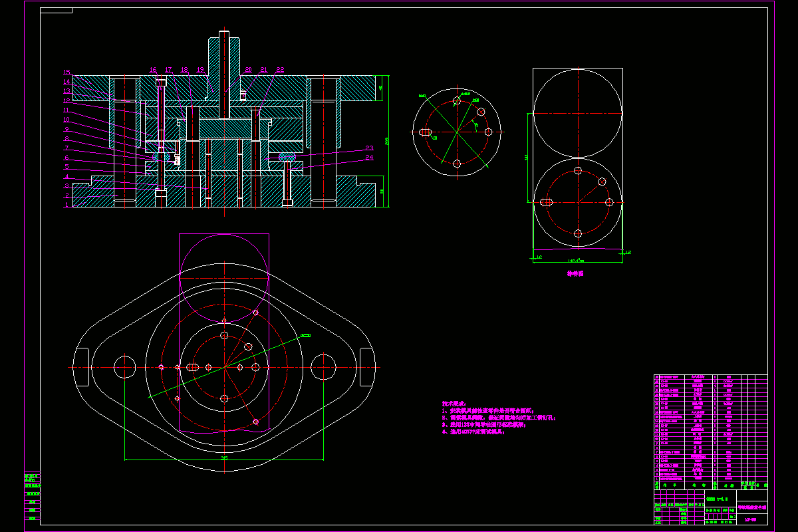Screen dimensions: 798x532
Task: Select the 149.4 strip width dimension
Action: [577, 260]
